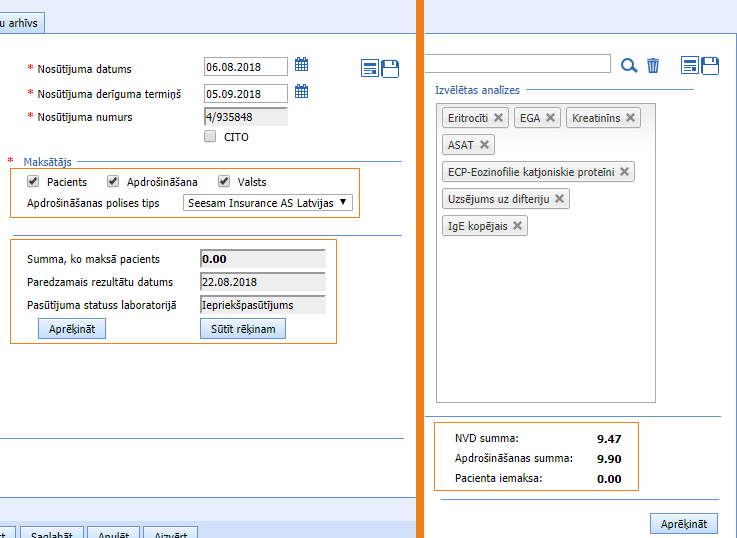This screenshot has width=737, height=538.
Task: Remove the Kreatinīns tag with its X
Action: (x=630, y=117)
